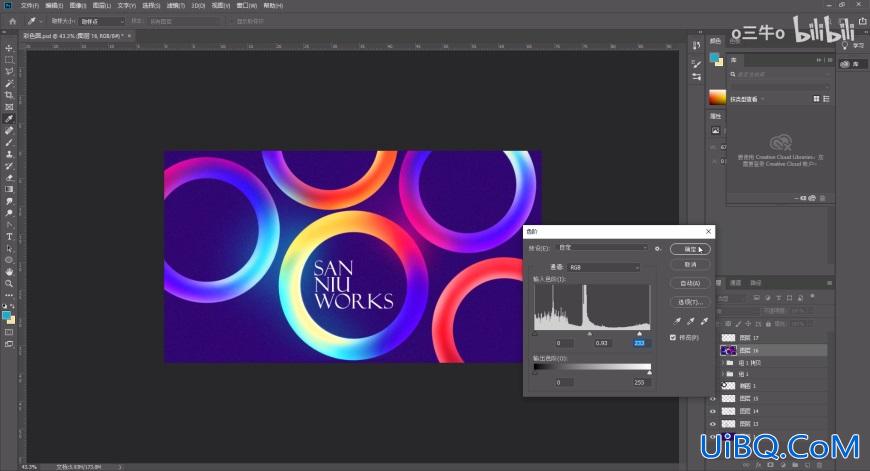Click the Libraries search field

780,74
